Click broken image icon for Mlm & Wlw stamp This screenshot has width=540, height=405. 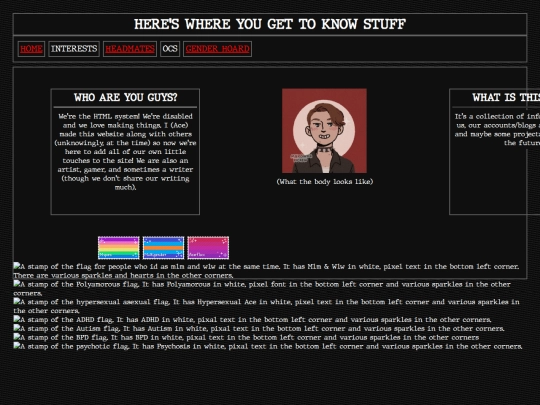[x=17, y=266]
